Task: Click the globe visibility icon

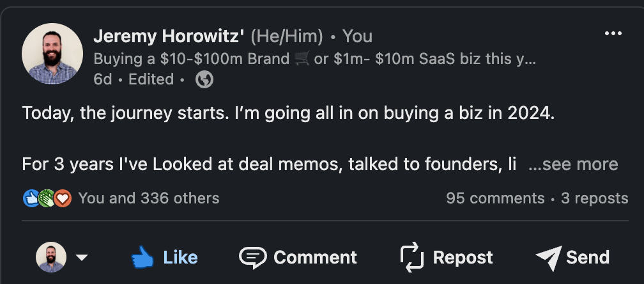Action: (x=204, y=80)
